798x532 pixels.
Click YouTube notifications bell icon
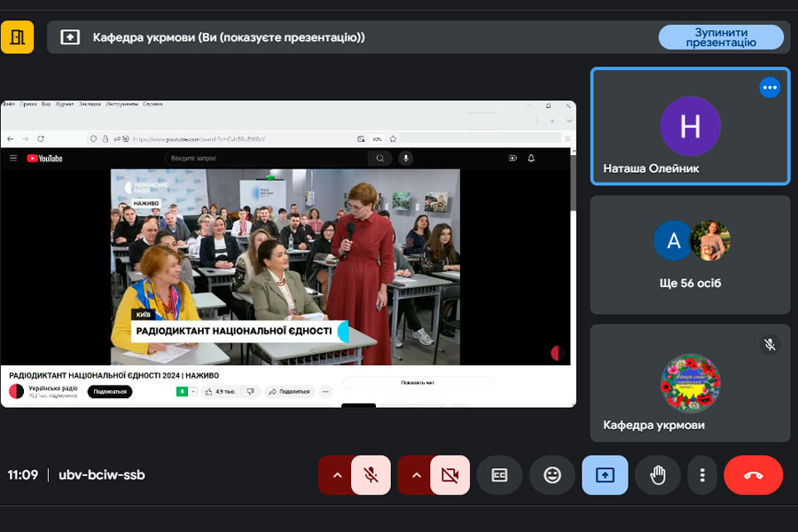[x=531, y=159]
